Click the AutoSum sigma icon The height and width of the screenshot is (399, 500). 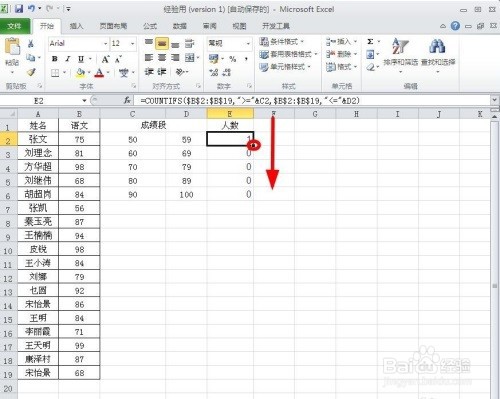pos(370,41)
